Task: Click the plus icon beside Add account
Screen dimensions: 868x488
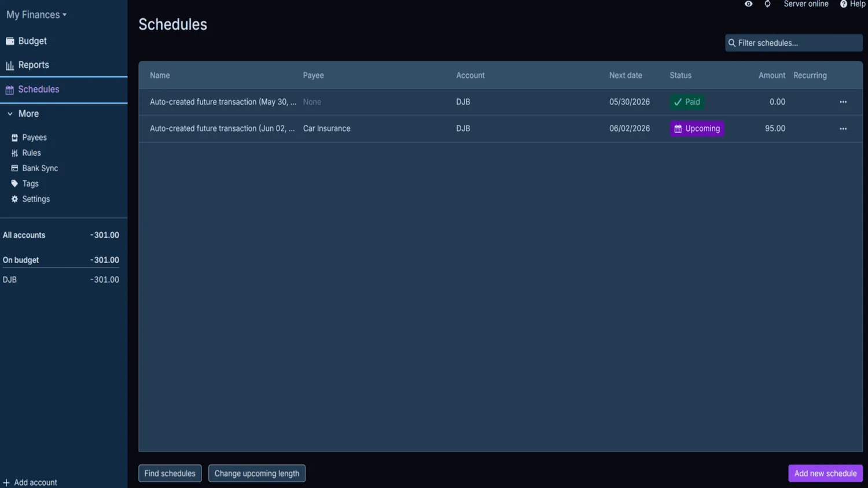Action: click(6, 483)
